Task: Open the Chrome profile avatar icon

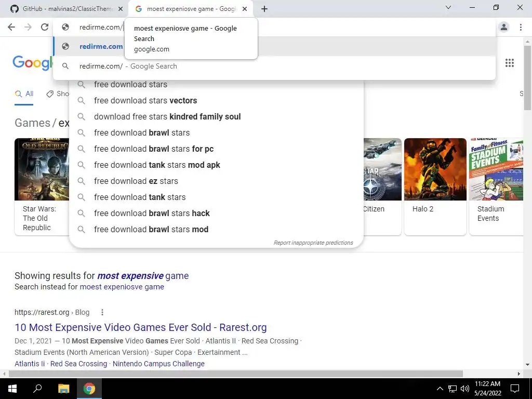Action: tap(504, 27)
